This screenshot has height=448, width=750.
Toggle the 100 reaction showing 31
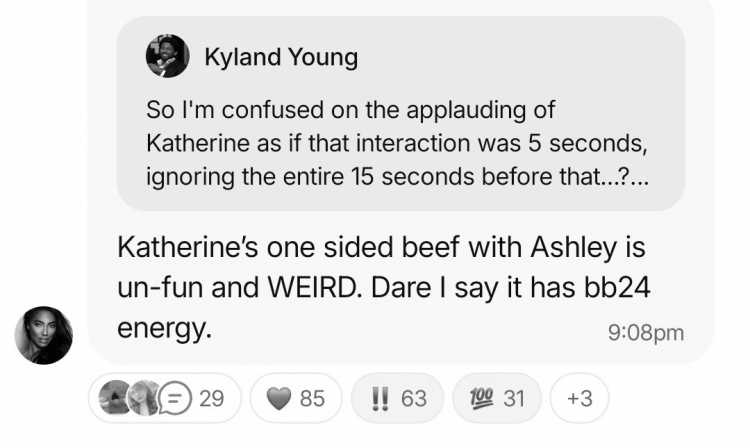tap(497, 398)
